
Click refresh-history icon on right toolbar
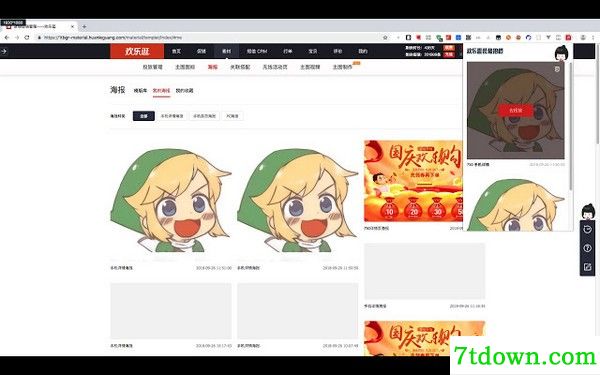[587, 230]
